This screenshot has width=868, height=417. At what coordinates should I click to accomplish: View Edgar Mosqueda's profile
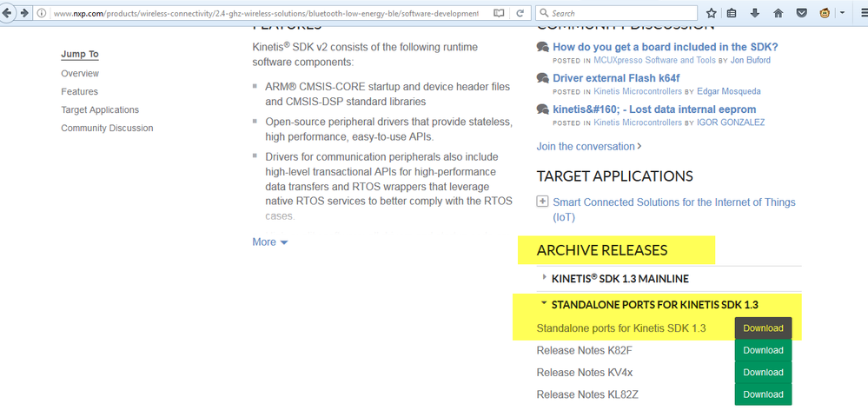click(729, 91)
